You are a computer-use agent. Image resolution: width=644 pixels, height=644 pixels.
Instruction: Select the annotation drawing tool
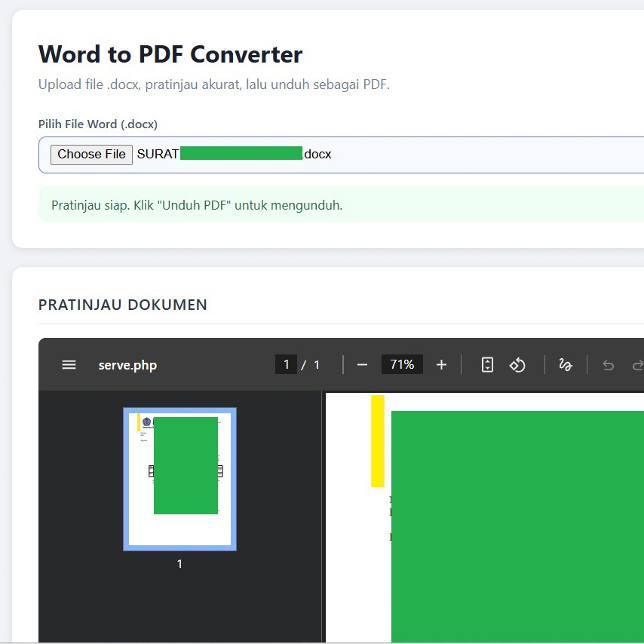click(566, 364)
